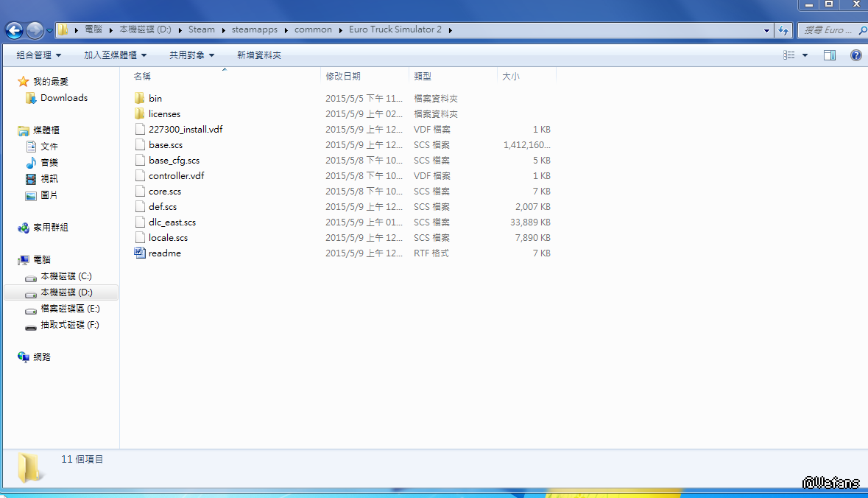Select 電腦 in the navigation pane
Viewport: 868px width, 498px height.
41,260
